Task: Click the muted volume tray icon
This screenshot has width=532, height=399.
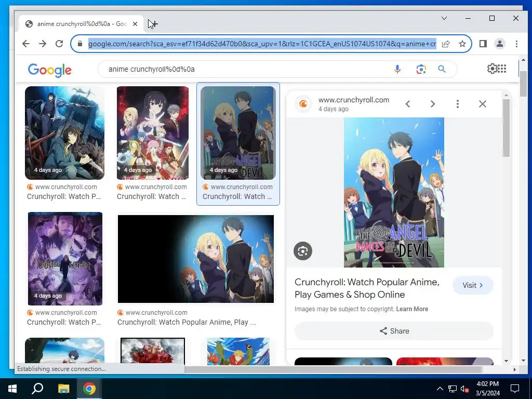Action: (465, 389)
